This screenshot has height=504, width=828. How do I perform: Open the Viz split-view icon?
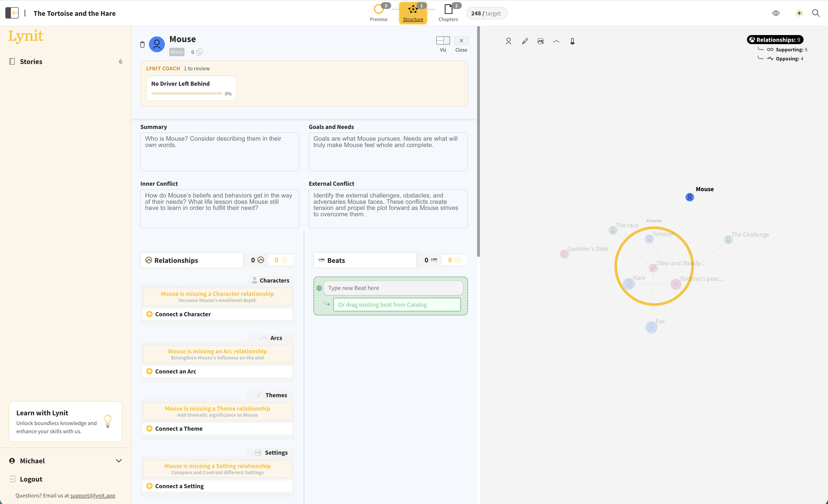443,41
